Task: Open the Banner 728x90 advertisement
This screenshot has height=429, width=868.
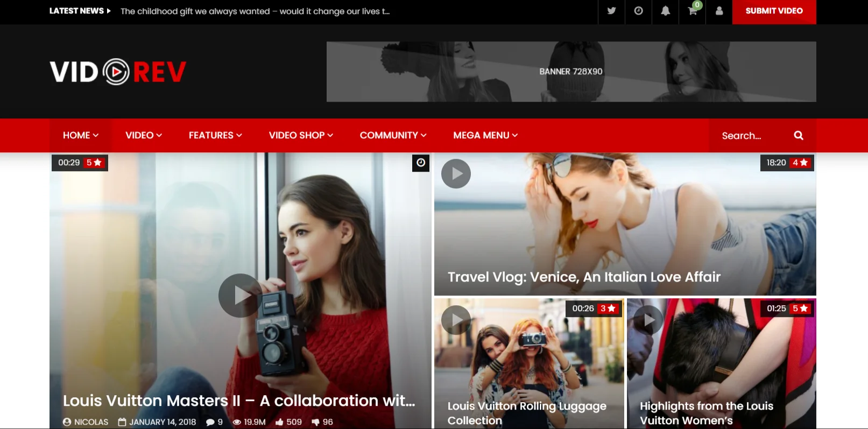Action: (571, 72)
